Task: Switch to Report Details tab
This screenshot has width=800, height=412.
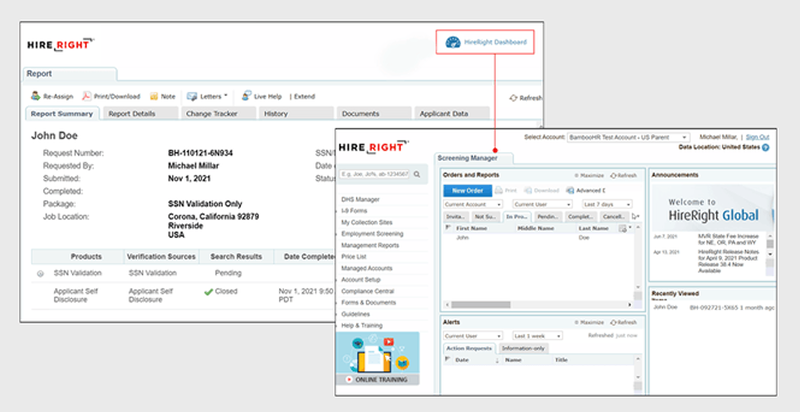Action: pos(140,114)
